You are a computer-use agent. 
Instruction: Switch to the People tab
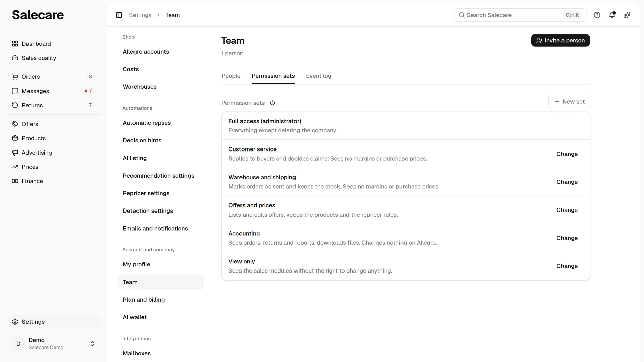[231, 76]
